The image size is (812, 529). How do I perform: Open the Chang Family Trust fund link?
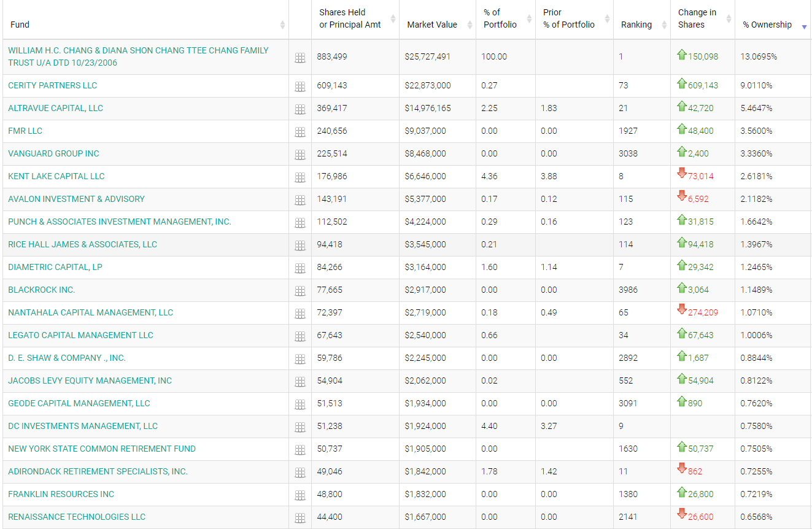[138, 56]
